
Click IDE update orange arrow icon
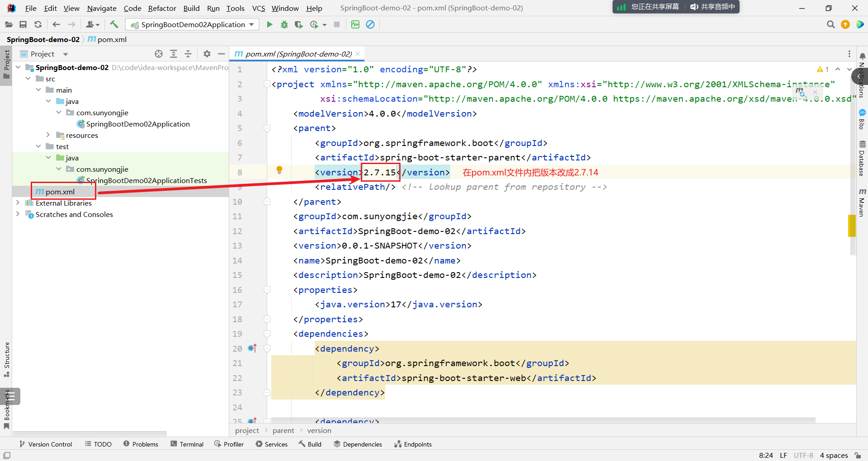pos(845,24)
